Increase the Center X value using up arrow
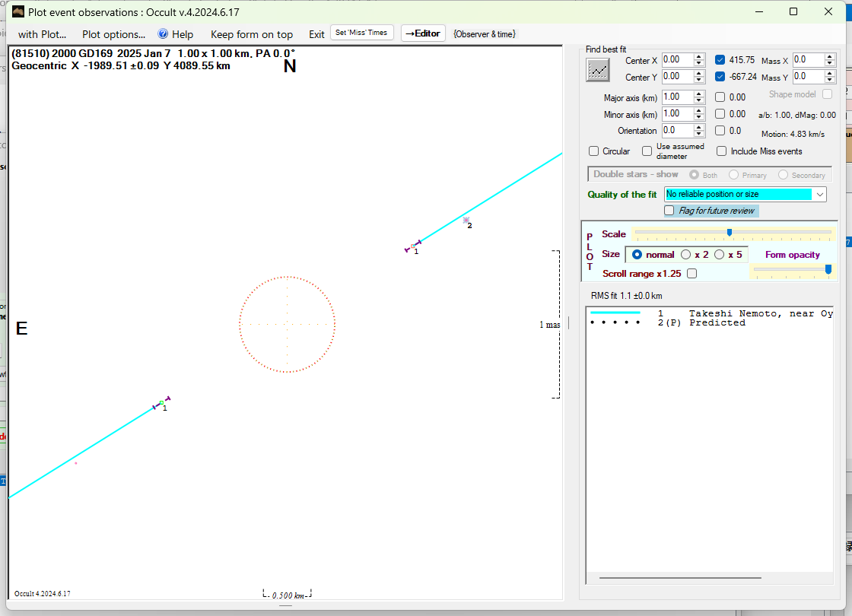This screenshot has height=616, width=852. (699, 57)
